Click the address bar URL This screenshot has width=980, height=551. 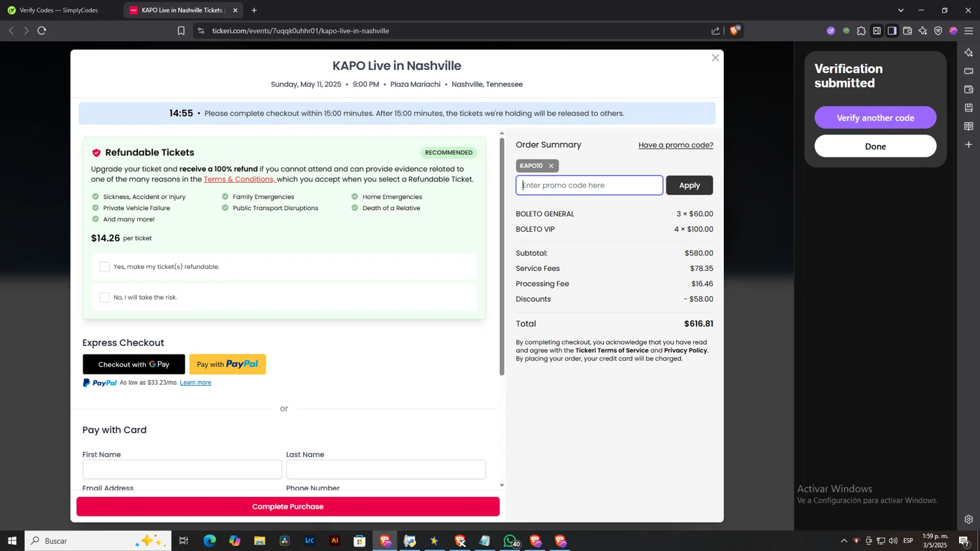[x=301, y=31]
